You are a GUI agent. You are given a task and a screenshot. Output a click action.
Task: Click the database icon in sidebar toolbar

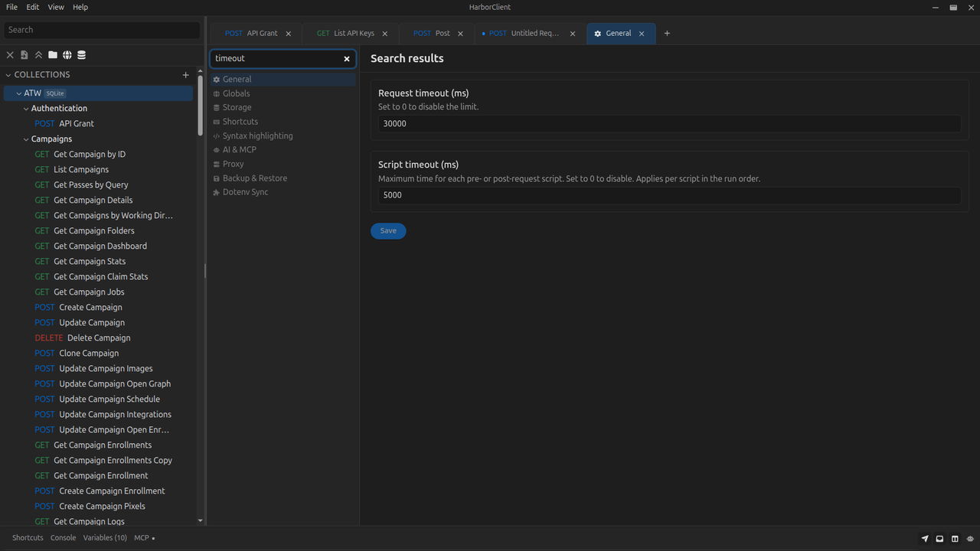click(x=82, y=55)
